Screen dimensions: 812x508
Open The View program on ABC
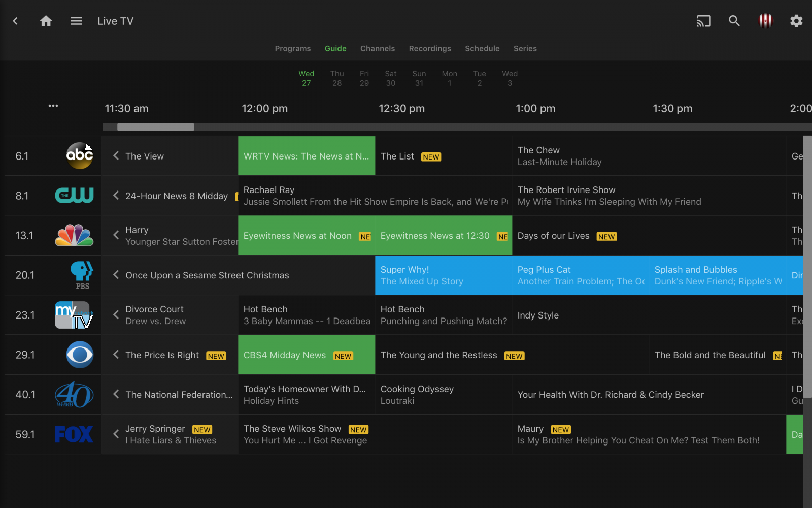pos(170,156)
